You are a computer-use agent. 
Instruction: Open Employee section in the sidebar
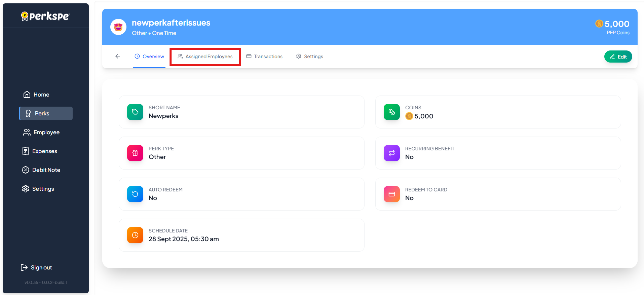41,132
